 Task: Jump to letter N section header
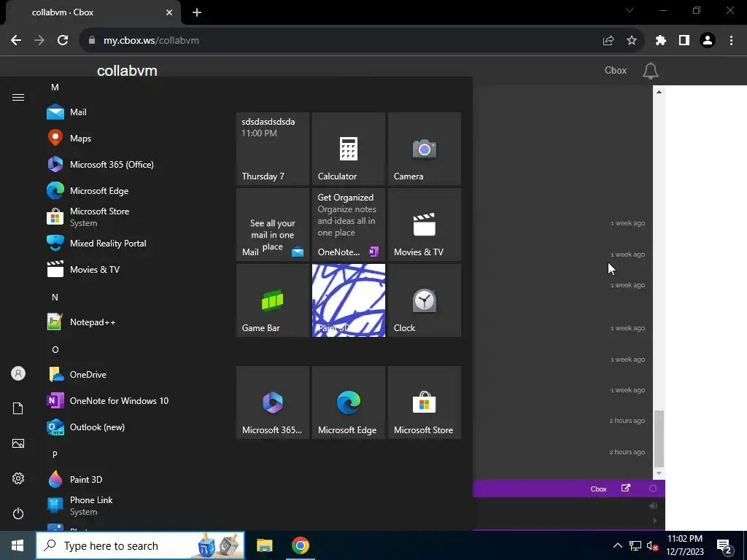click(55, 297)
